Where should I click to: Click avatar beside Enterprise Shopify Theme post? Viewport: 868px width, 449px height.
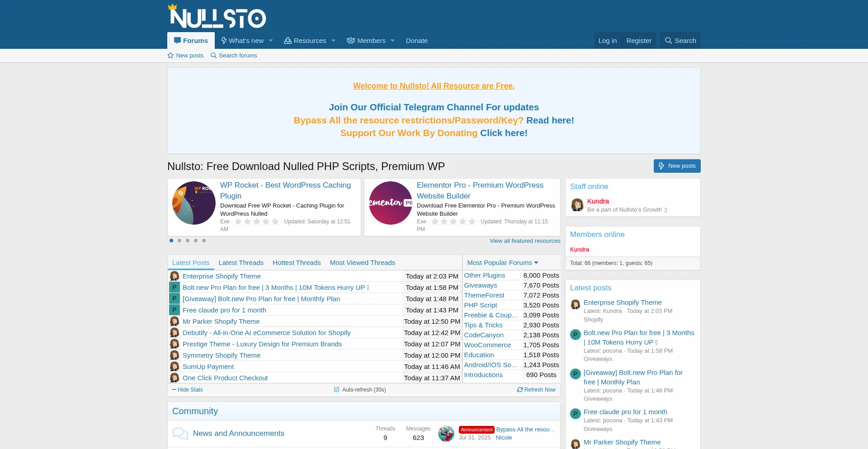click(175, 276)
